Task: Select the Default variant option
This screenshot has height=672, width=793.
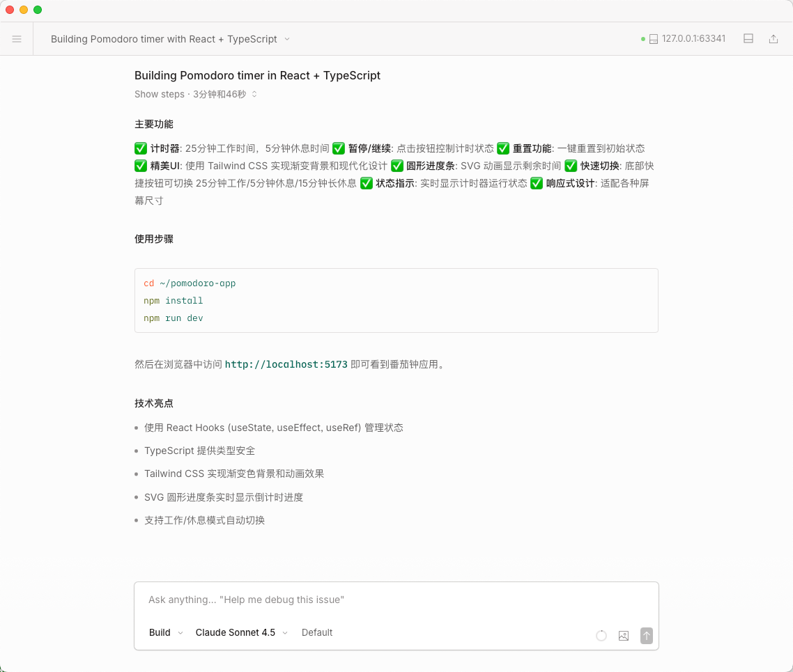Action: pos(317,632)
